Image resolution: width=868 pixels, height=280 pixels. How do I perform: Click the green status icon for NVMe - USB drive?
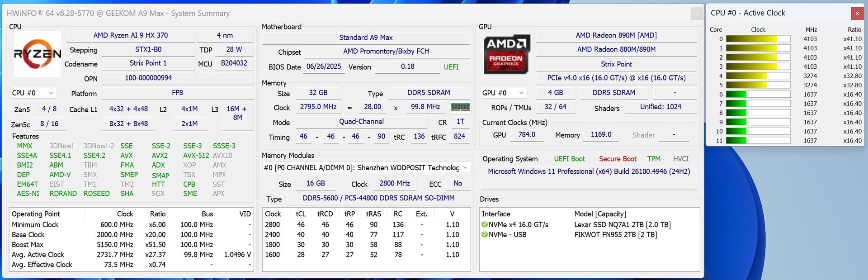click(x=485, y=235)
